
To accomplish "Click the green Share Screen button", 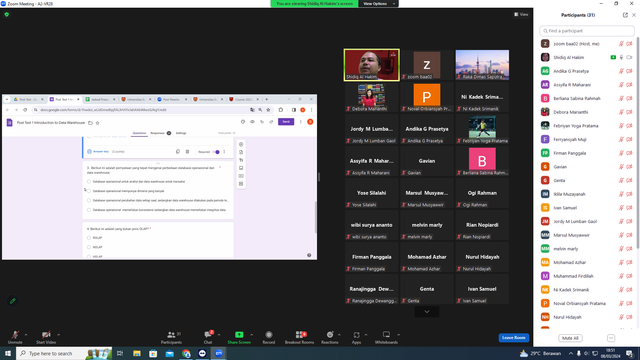I will click(x=239, y=337).
